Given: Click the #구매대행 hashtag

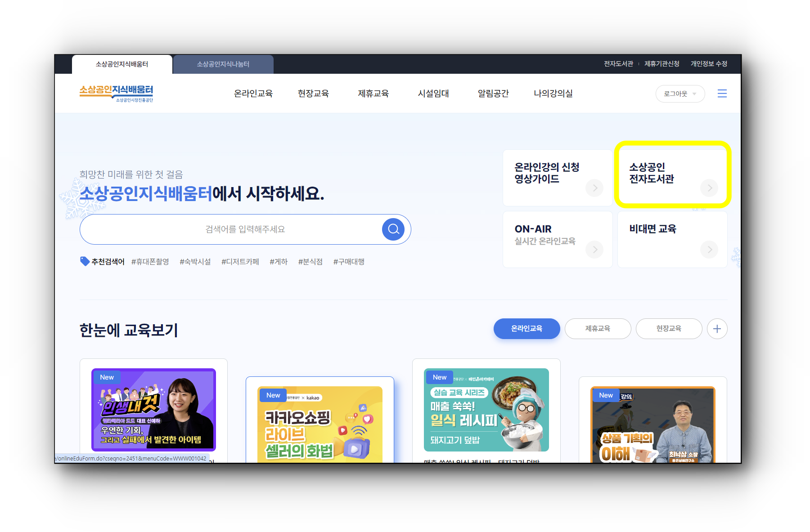Looking at the screenshot, I should (x=348, y=262).
